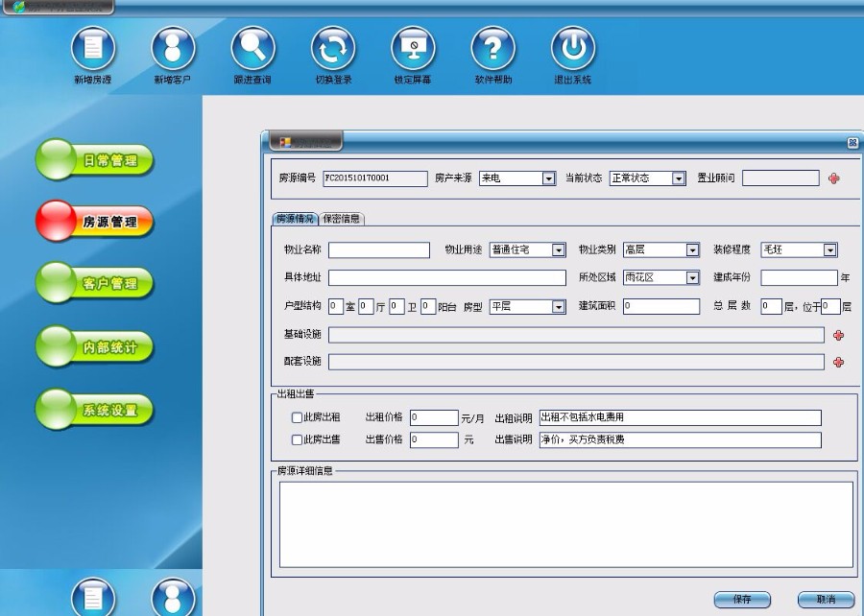Screen dimensions: 864x616
Task: Open the 物业用途 dropdown showing 普通住宅
Action: 558,250
